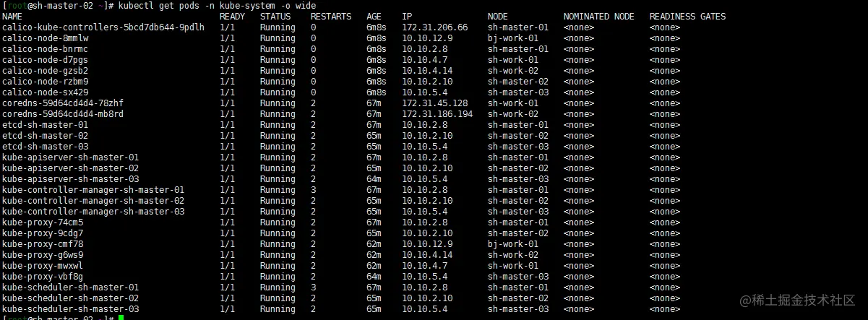The image size is (868, 320).
Task: Click node sh-work-01 in coredns-59d64cd4d4-78zhf row
Action: coord(513,103)
